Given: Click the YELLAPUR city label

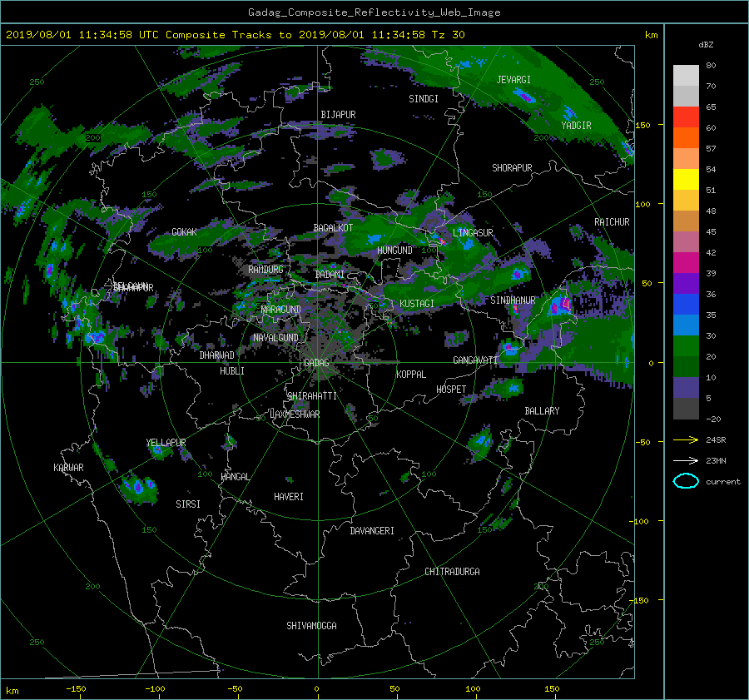Looking at the screenshot, I should click(166, 443).
